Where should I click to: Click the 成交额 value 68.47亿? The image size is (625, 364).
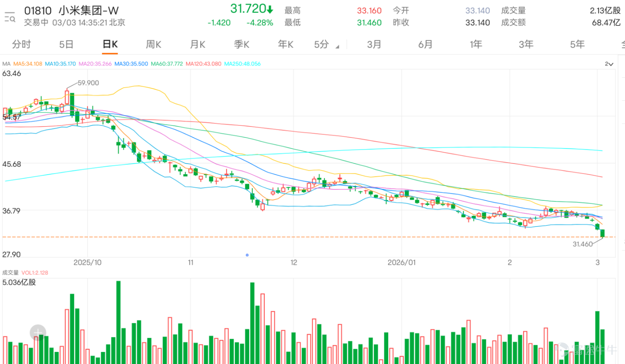coord(606,23)
